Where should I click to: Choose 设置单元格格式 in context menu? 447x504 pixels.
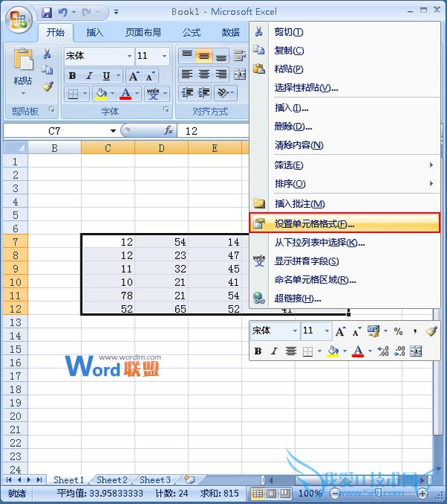[344, 223]
